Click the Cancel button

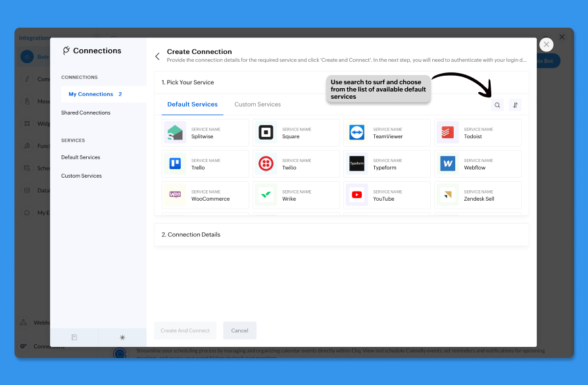[x=239, y=330]
